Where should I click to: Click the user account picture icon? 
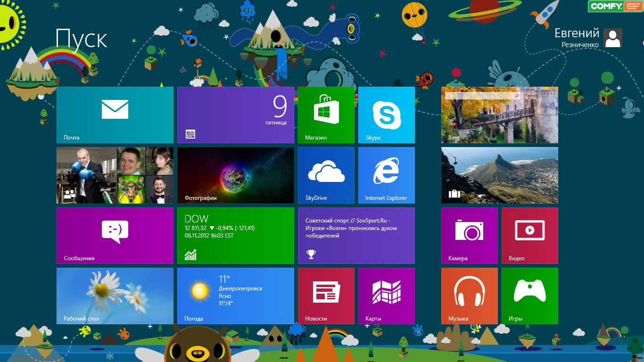tap(613, 38)
